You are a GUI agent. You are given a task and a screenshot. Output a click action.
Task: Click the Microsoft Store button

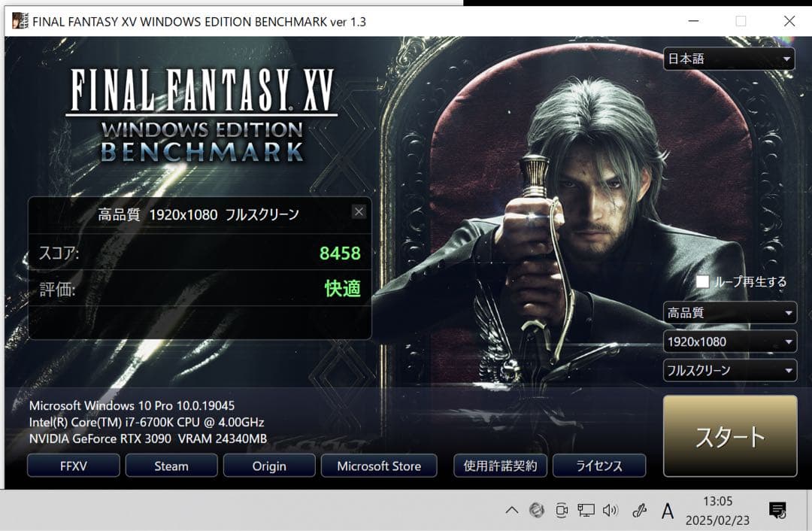click(x=379, y=466)
